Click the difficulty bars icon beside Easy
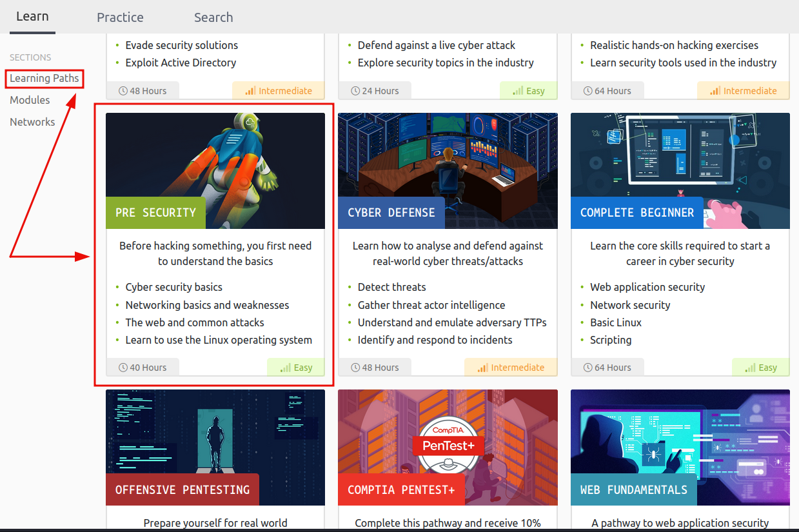The width and height of the screenshot is (799, 532). (x=285, y=367)
